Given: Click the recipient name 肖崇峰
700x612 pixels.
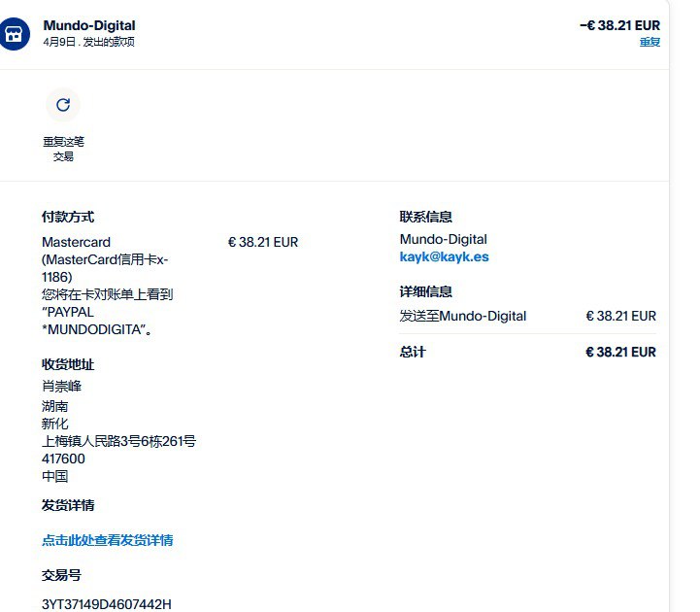Looking at the screenshot, I should coord(61,386).
